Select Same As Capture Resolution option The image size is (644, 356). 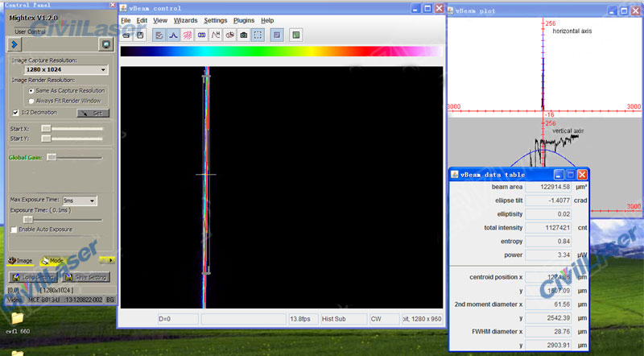click(31, 91)
